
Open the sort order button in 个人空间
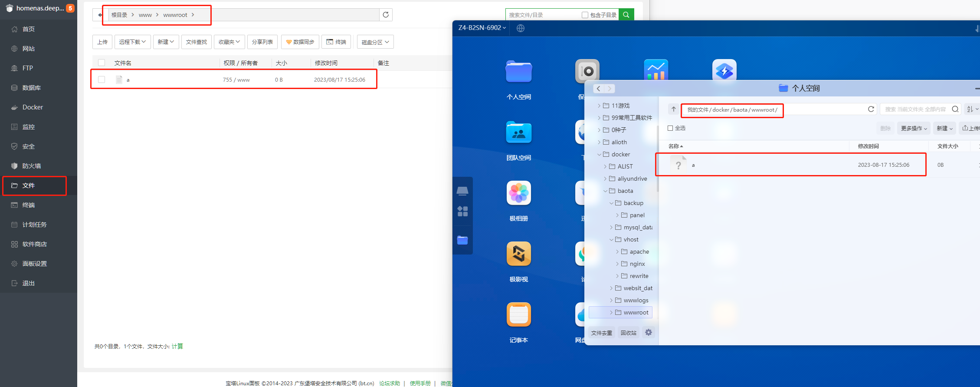tap(972, 109)
